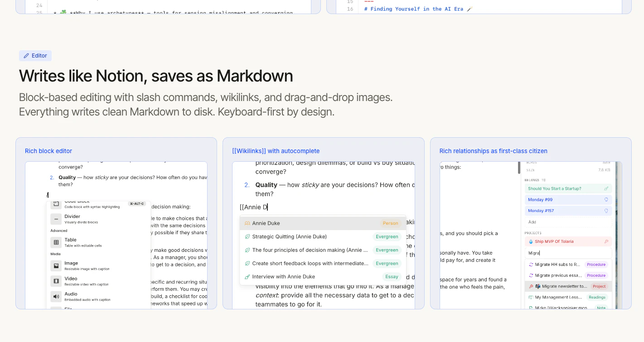Click the Writes like Notion, saves as Markdown heading
Image resolution: width=644 pixels, height=342 pixels.
click(x=156, y=76)
